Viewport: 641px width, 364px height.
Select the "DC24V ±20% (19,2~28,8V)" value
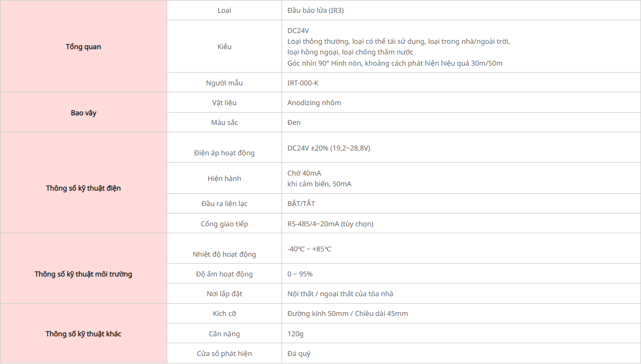pyautogui.click(x=329, y=148)
